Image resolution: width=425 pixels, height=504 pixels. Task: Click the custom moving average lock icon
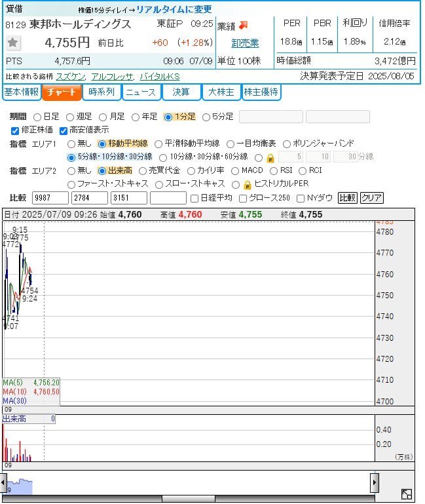(270, 158)
